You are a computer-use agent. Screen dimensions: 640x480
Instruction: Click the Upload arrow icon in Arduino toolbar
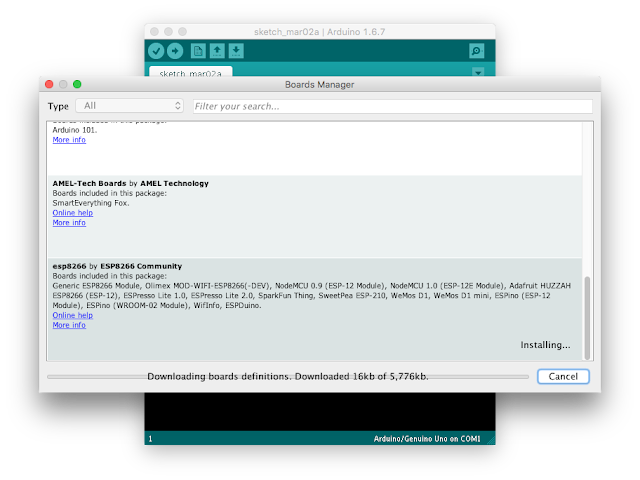pos(175,51)
